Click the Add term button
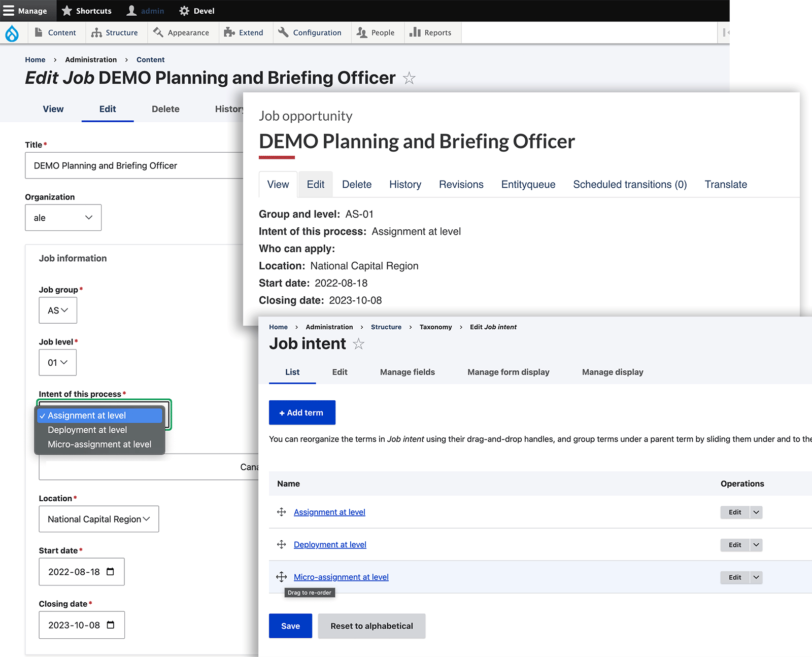 pos(302,412)
